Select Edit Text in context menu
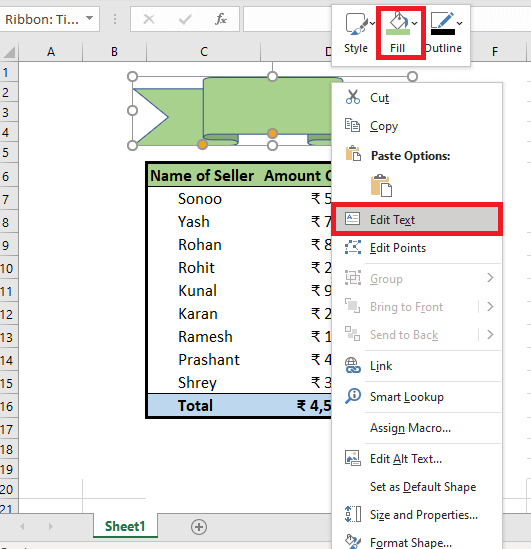The width and height of the screenshot is (531, 549). click(417, 219)
